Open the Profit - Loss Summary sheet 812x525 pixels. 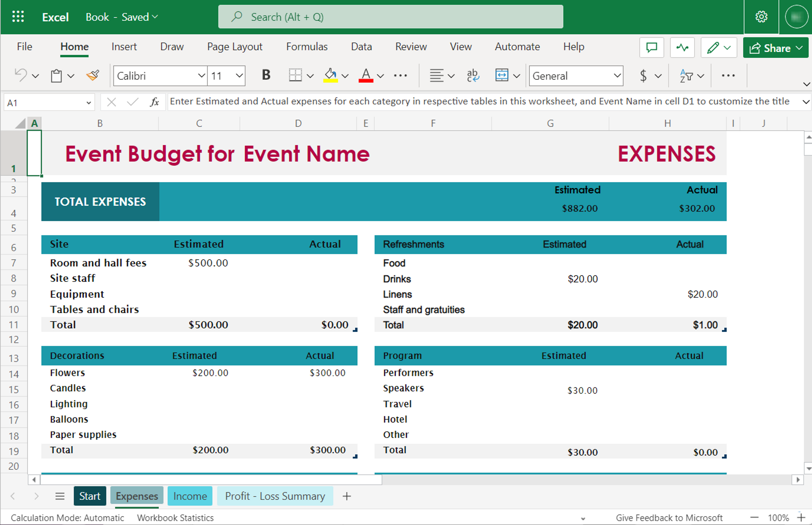(x=275, y=496)
